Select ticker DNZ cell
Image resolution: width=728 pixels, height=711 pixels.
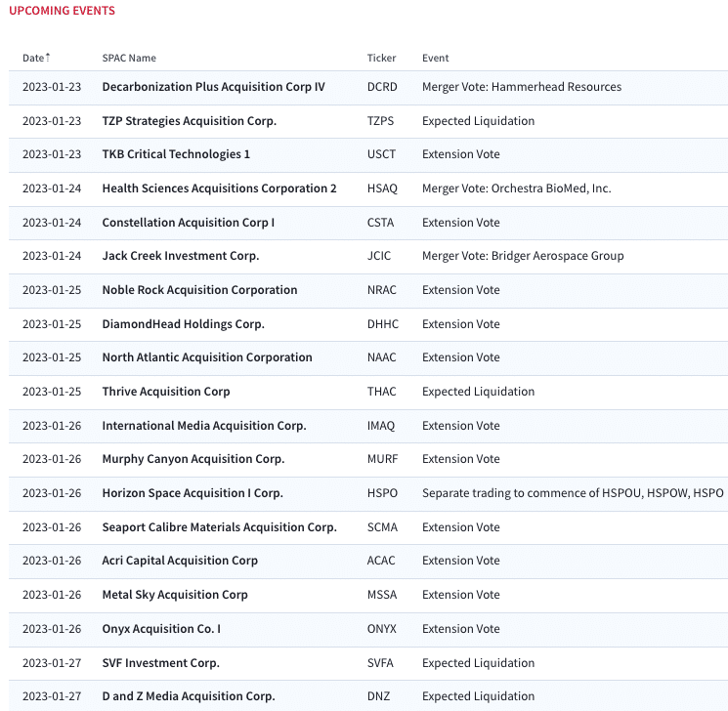pos(378,696)
